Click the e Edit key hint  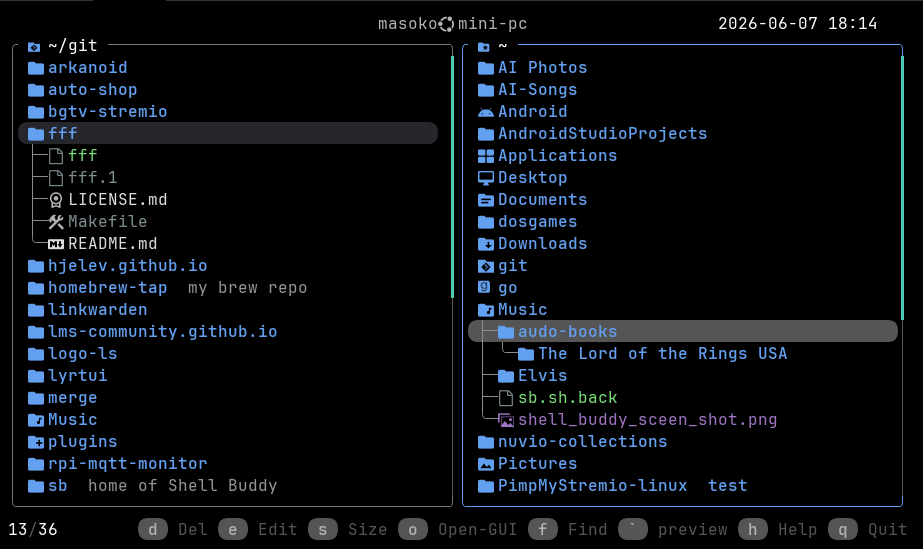(x=258, y=530)
